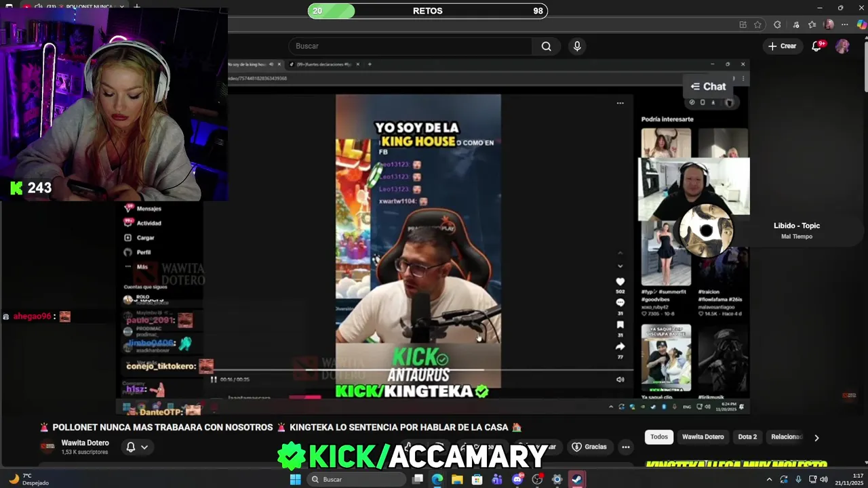868x488 pixels.
Task: Click Windows taskbar Buscar search box
Action: point(355,479)
